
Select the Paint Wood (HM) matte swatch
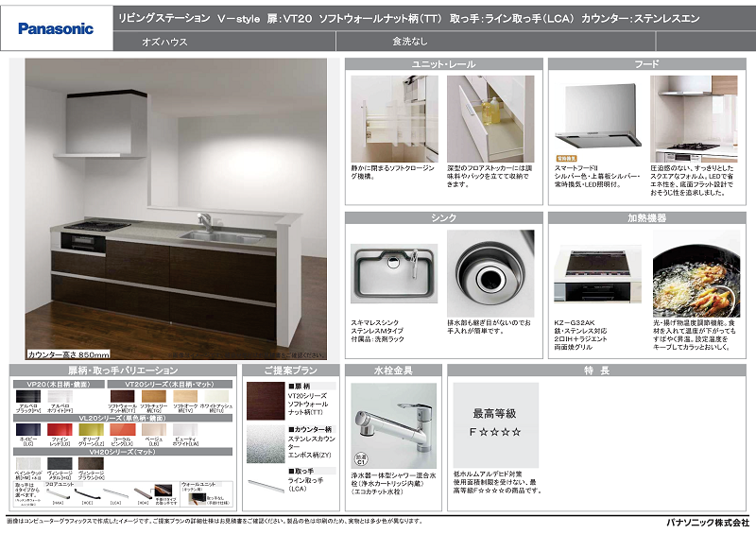click(x=28, y=463)
